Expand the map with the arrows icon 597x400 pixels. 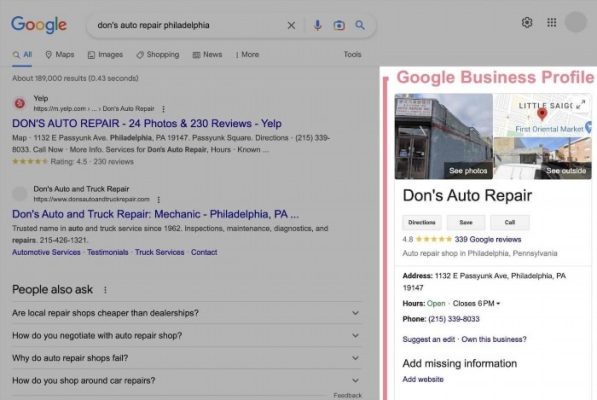coord(581,105)
